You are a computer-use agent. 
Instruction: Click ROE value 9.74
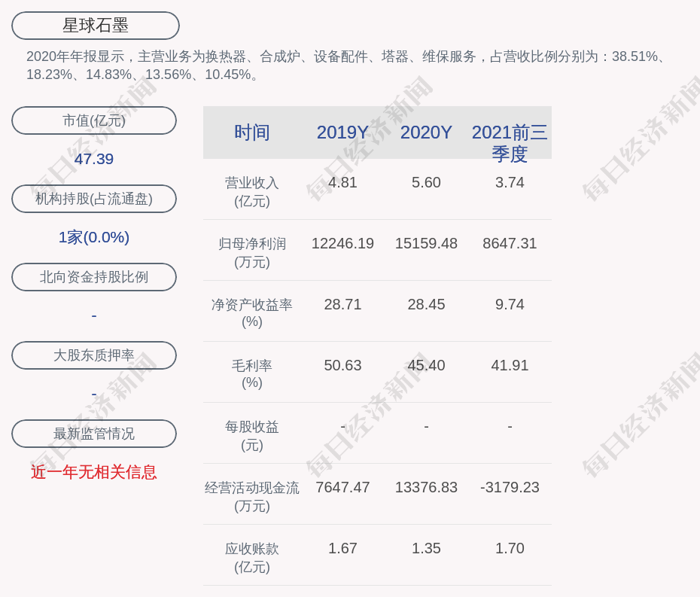(510, 305)
